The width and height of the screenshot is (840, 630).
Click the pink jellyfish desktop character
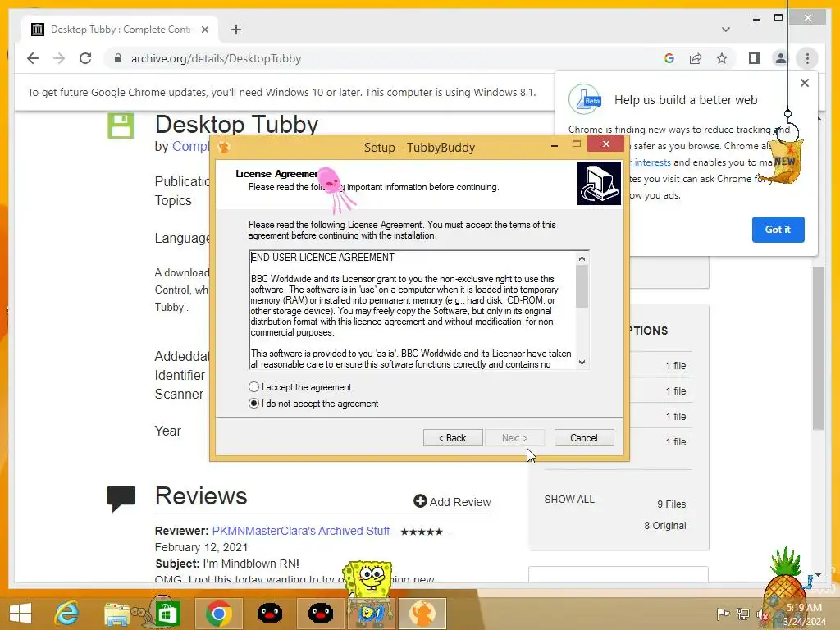click(x=335, y=190)
